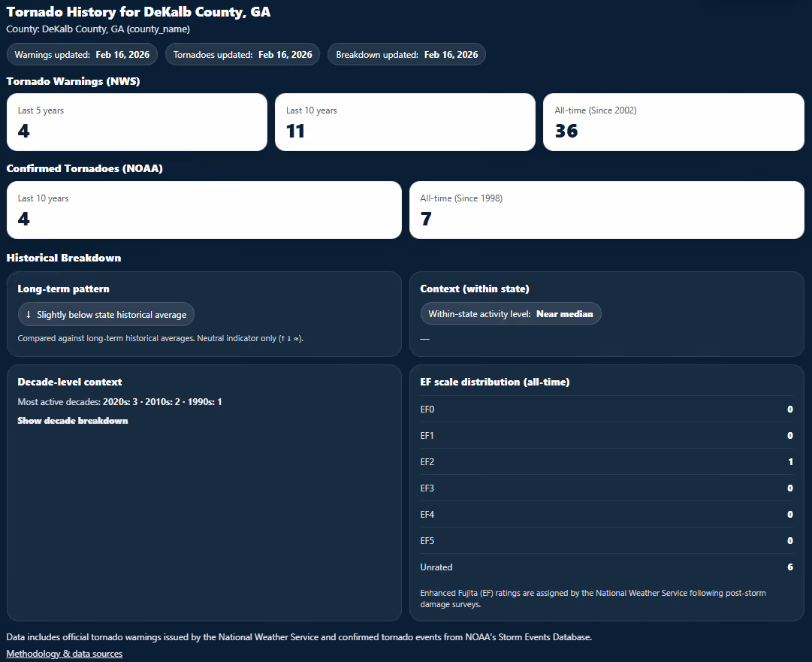Click the Historical Breakdown heading
This screenshot has width=812, height=662.
[x=64, y=258]
